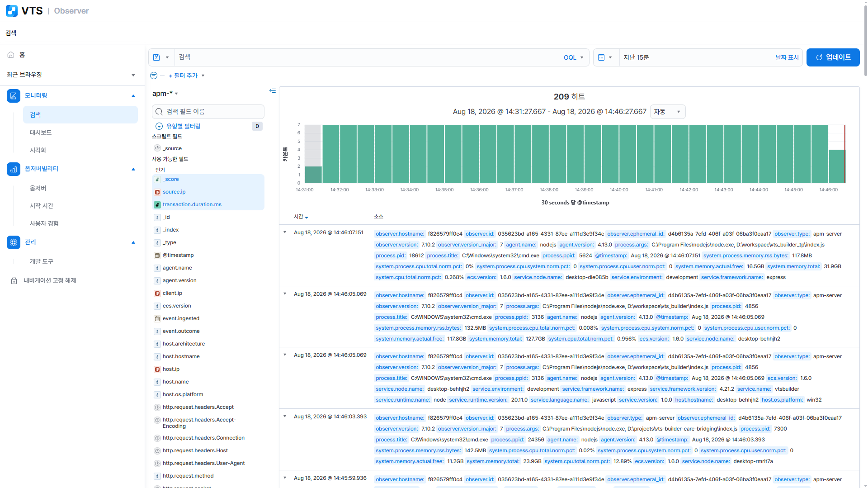Collapse the management nav section
This screenshot has width=868, height=488.
[133, 242]
